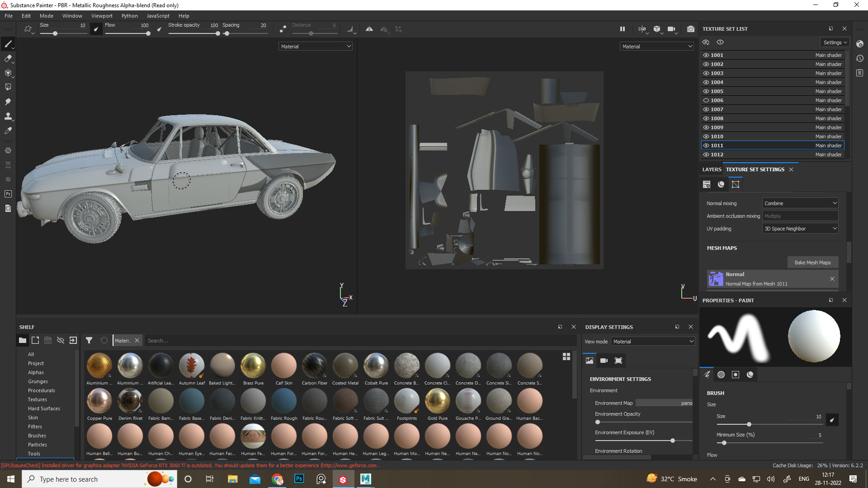Open the history panel icon
Viewport: 868px width, 488px height.
pyautogui.click(x=860, y=58)
